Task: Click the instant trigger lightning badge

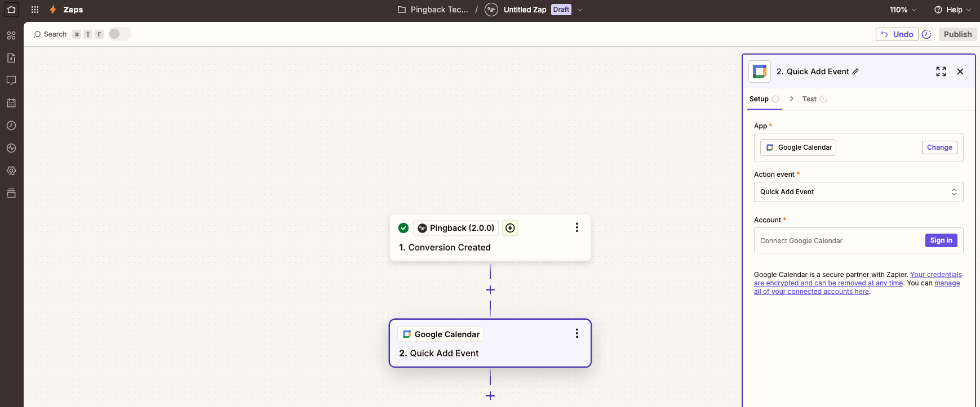Action: [x=510, y=228]
